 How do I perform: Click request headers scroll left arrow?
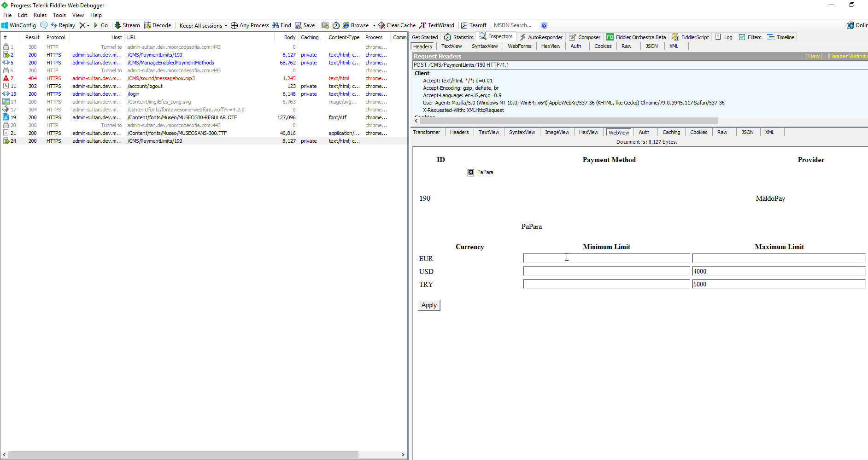pos(416,121)
